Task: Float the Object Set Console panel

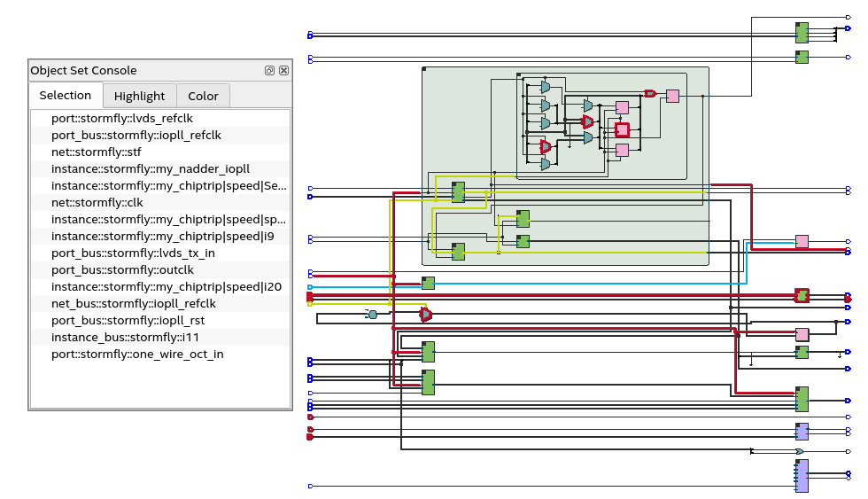Action: [x=269, y=71]
